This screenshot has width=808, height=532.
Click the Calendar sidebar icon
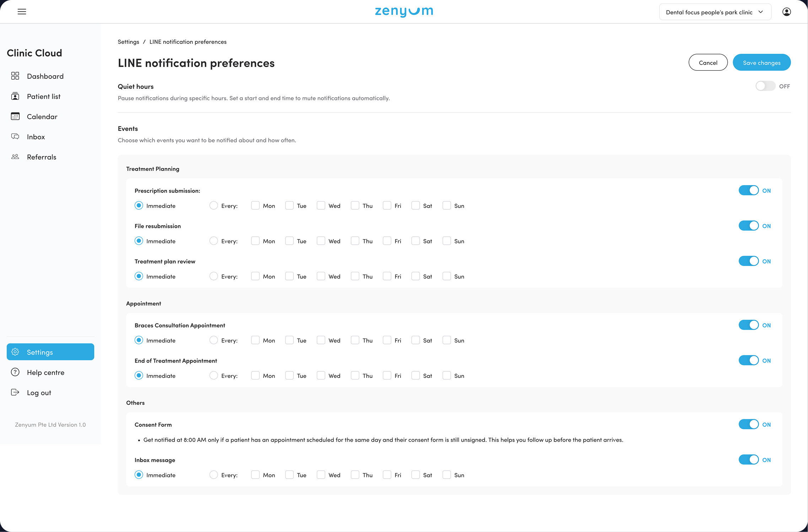[15, 117]
